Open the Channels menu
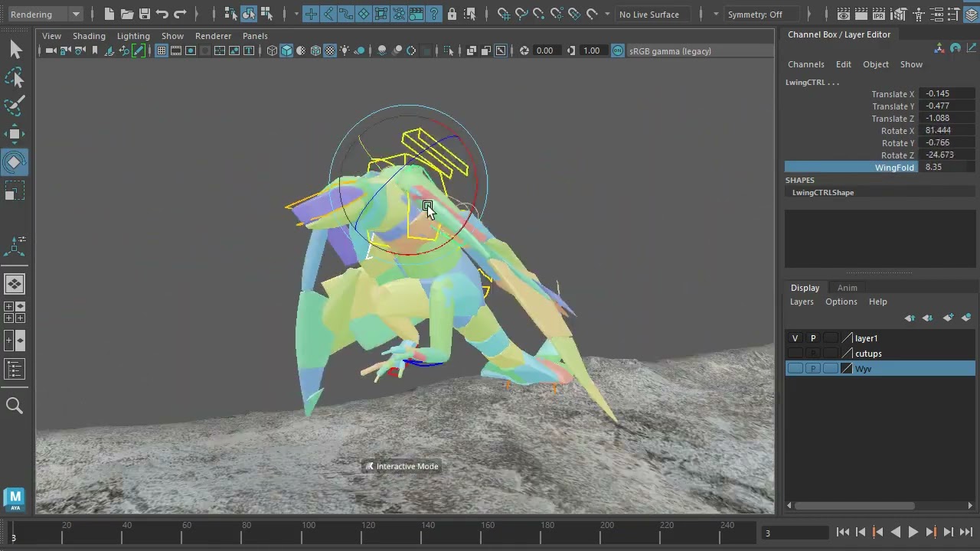The width and height of the screenshot is (980, 551). (x=806, y=64)
